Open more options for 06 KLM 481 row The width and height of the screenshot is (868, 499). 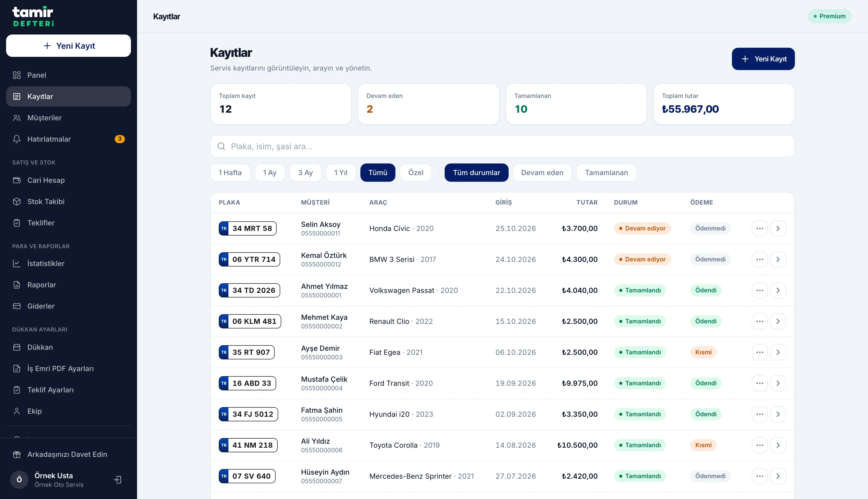pyautogui.click(x=760, y=322)
